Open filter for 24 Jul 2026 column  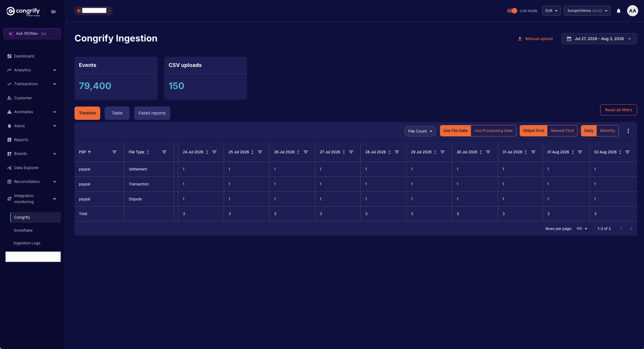215,152
